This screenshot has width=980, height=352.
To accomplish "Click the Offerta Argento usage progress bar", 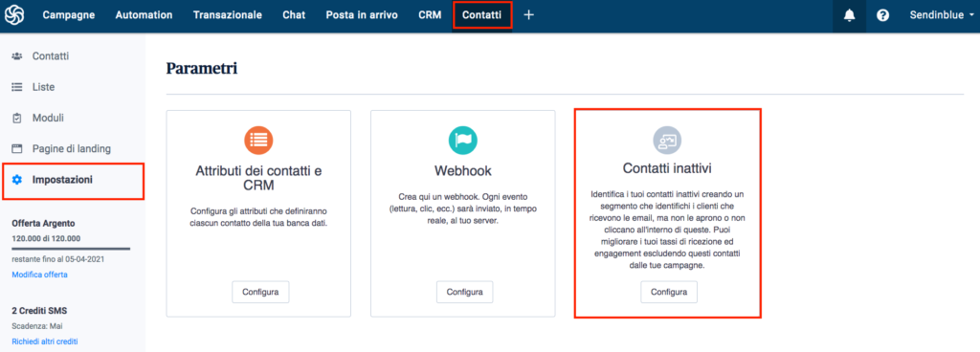I will pos(71,249).
